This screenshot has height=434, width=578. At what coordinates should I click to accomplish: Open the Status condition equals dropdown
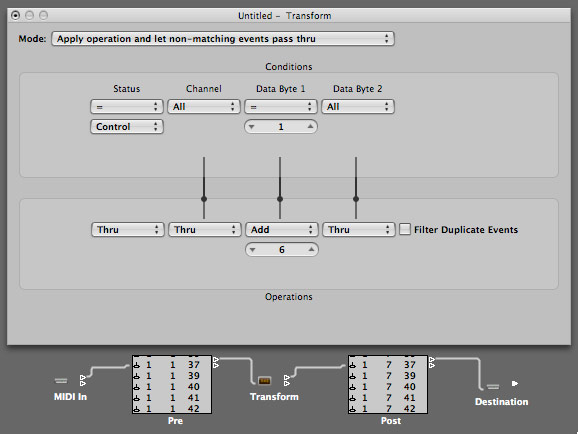126,107
